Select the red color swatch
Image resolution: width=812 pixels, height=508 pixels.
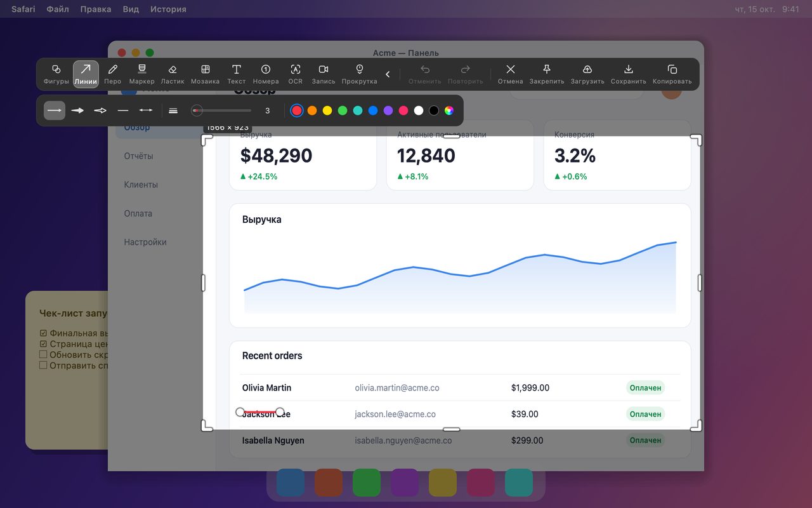point(297,110)
